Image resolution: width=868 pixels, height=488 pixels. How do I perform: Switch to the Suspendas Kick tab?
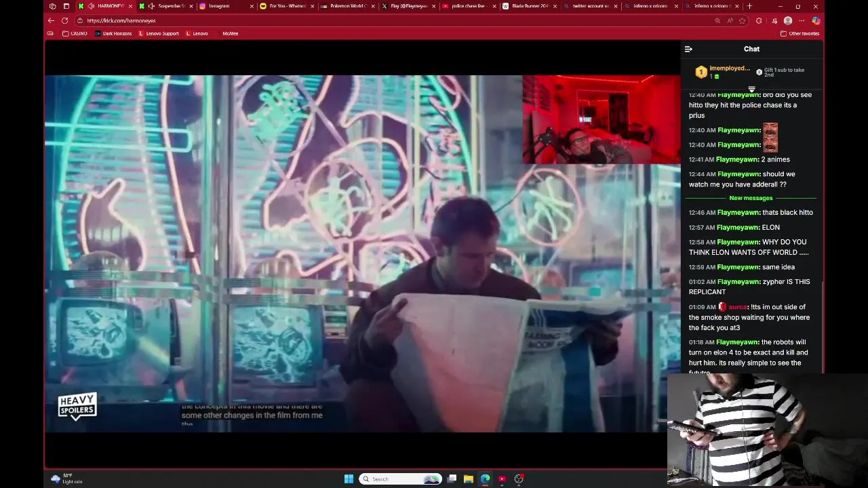pos(166,6)
